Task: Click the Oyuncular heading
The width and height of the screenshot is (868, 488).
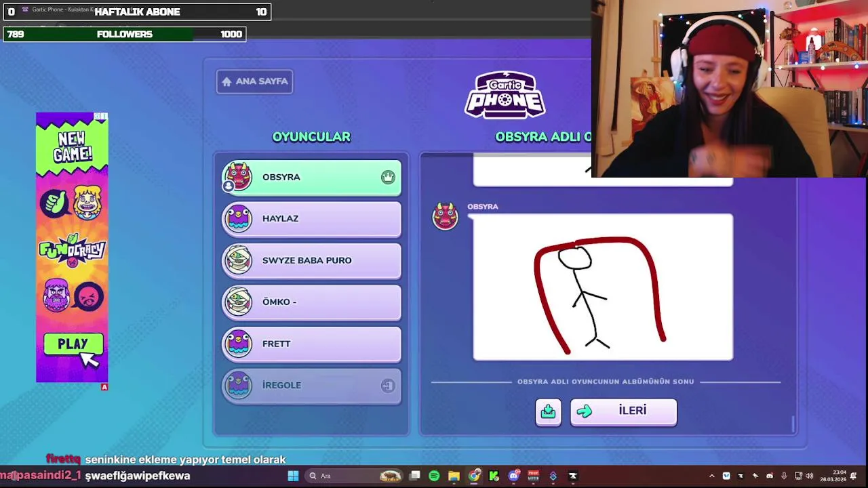Action: click(311, 137)
